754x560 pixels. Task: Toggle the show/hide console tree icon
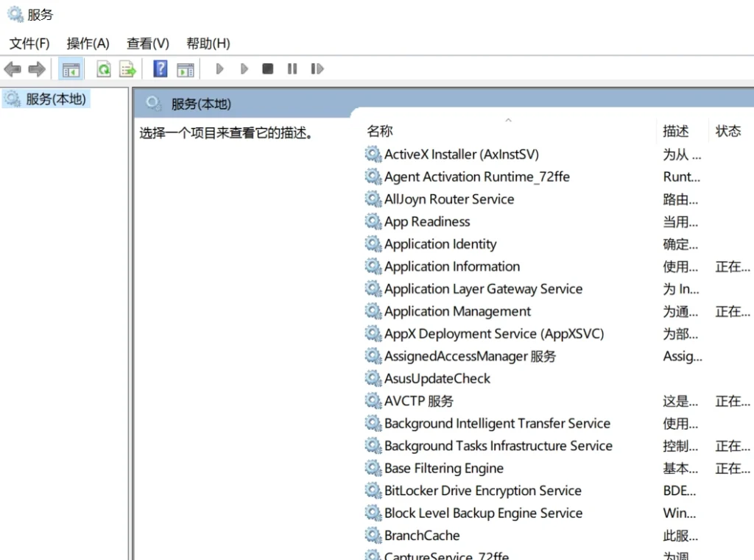71,69
